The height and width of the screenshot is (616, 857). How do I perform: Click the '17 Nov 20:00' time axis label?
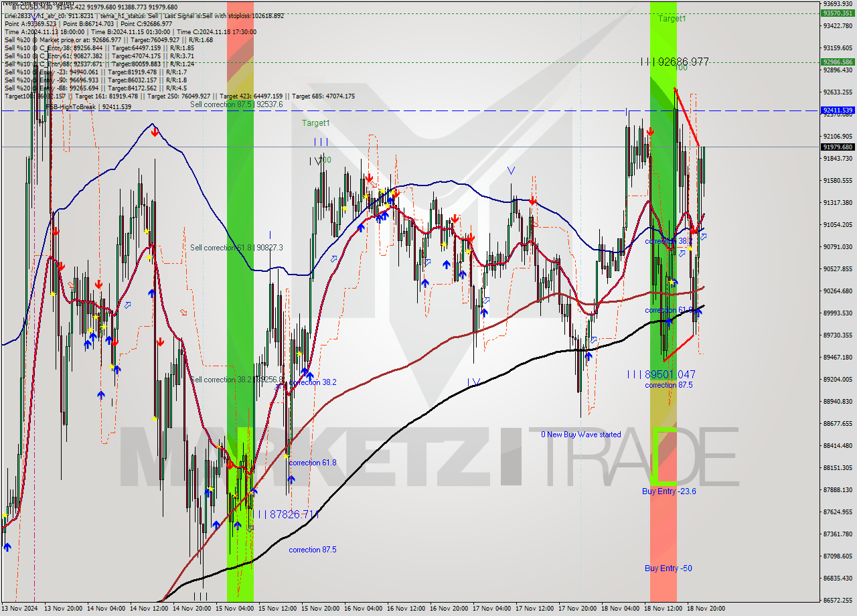pyautogui.click(x=578, y=609)
